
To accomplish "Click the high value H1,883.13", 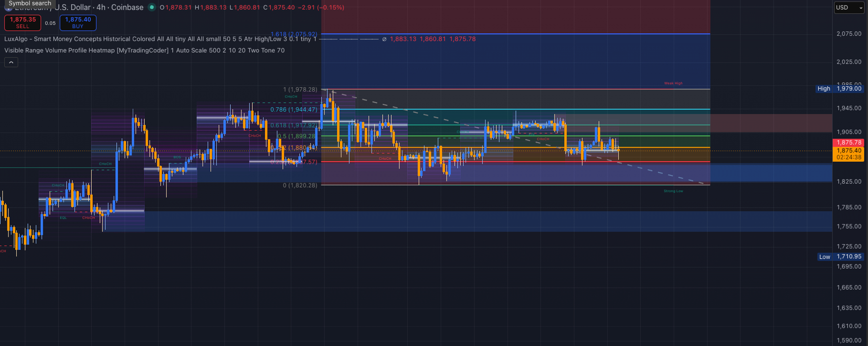I will [210, 7].
